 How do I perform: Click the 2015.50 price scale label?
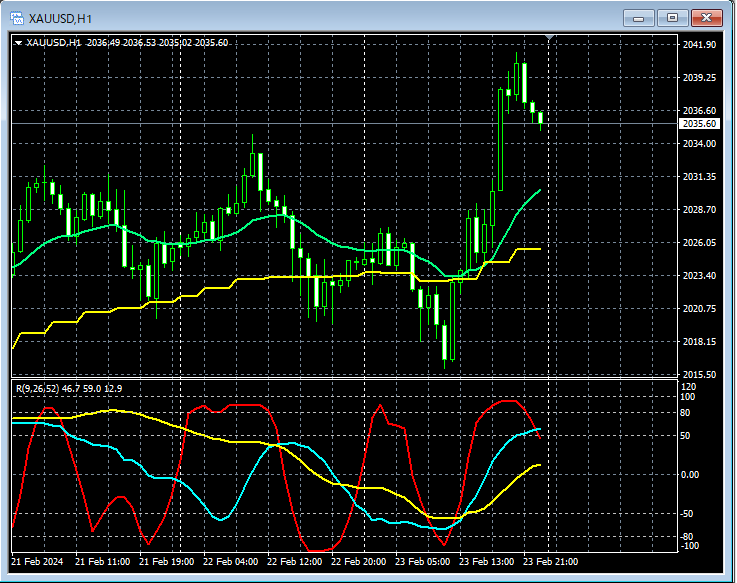click(698, 374)
